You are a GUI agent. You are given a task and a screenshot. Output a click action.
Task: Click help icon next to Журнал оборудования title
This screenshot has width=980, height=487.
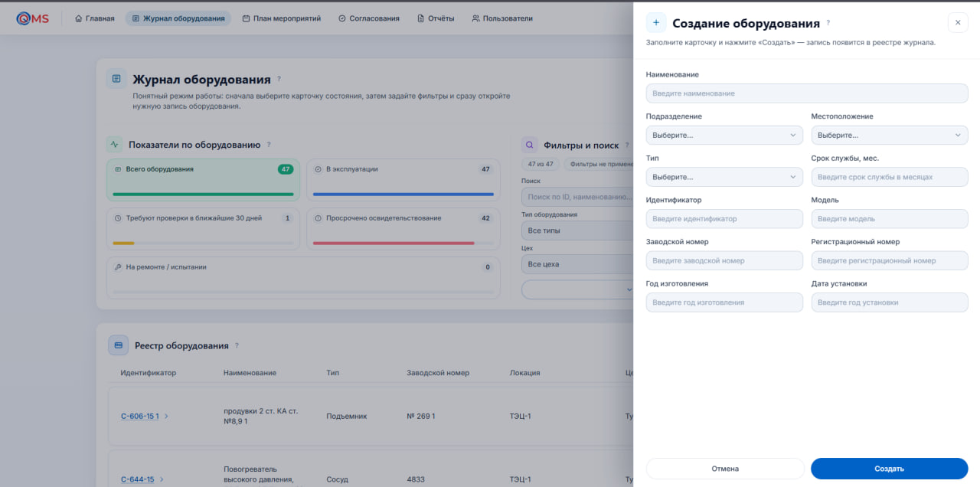click(279, 79)
